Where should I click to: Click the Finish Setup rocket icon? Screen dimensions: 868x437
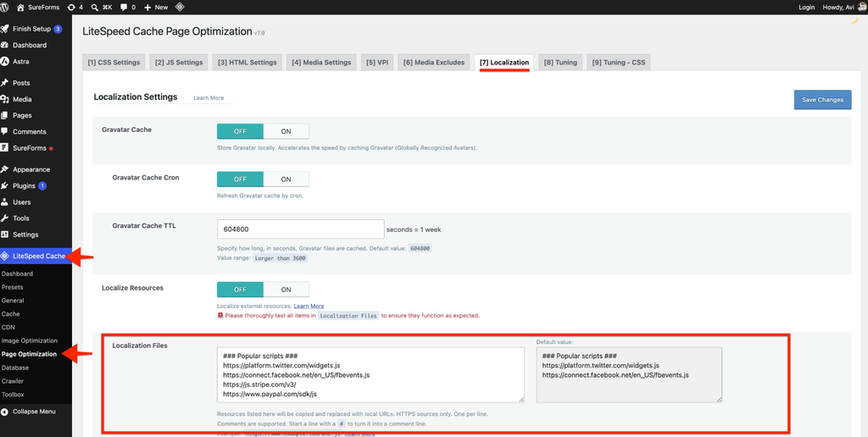click(5, 29)
